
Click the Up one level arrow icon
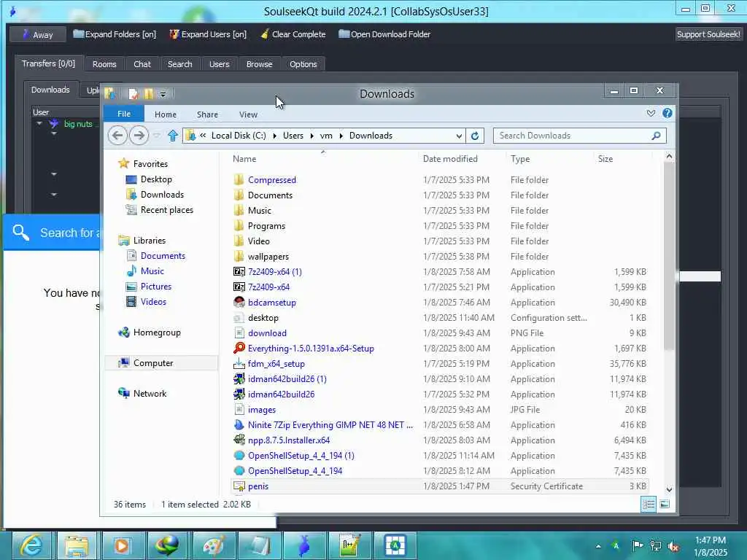[172, 136]
